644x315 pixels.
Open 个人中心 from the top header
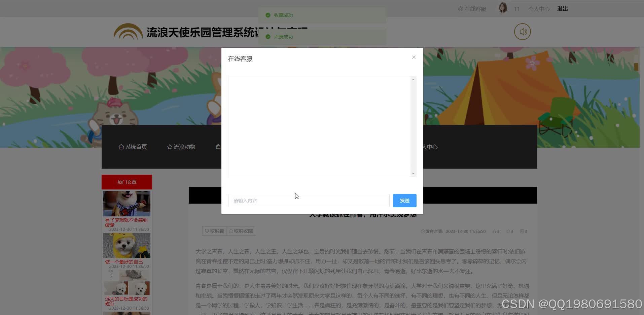coord(538,9)
